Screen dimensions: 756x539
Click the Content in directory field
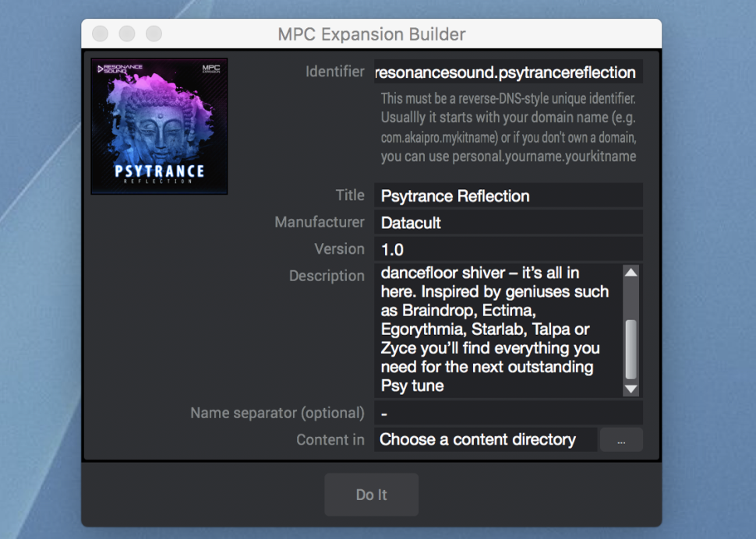(485, 439)
